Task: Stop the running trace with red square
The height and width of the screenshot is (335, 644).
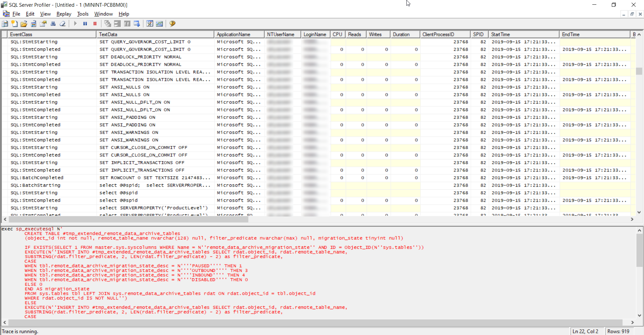Action: [x=95, y=23]
